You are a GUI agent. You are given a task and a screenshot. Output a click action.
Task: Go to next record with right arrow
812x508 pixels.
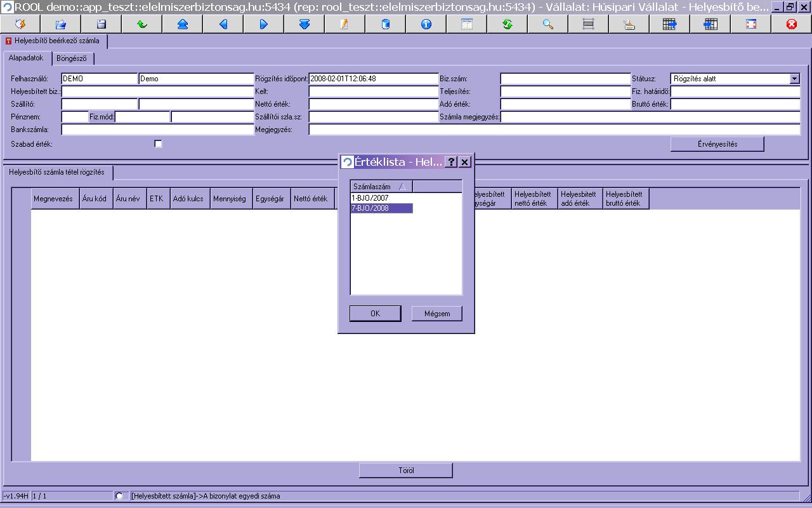[264, 24]
